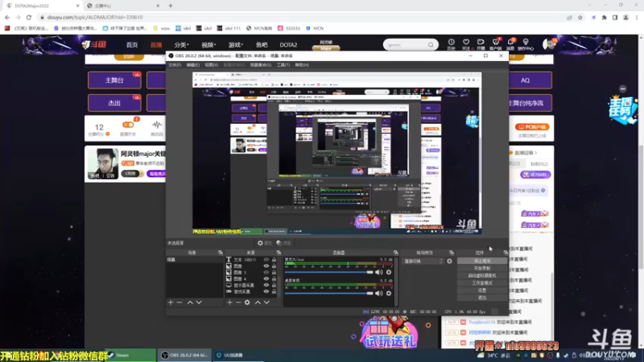Toggle visibility of the game capture source

pyautogui.click(x=266, y=291)
